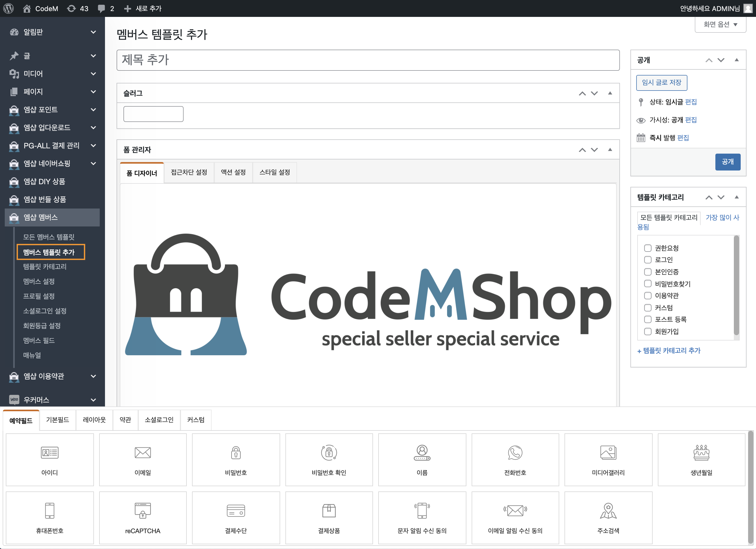Screen dimensions: 756x549
Task: Expand the 글 sidebar submenu chevron
Action: [93, 56]
